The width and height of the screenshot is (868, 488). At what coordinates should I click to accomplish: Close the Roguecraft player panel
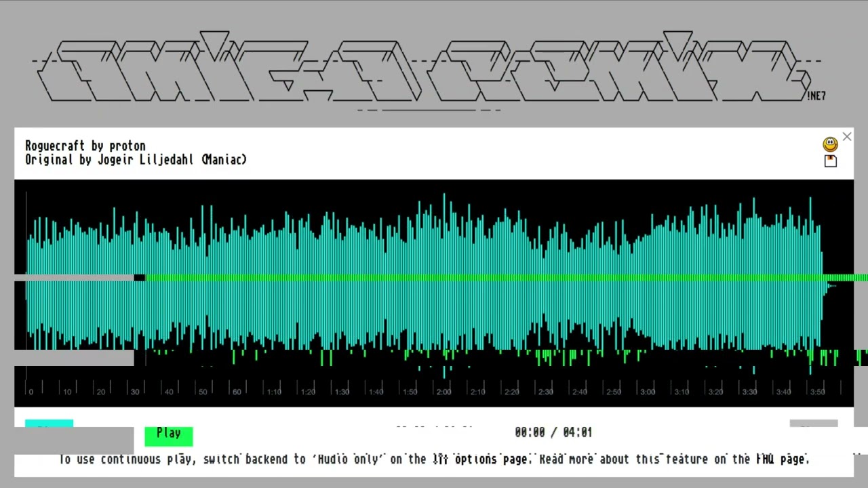[847, 138]
